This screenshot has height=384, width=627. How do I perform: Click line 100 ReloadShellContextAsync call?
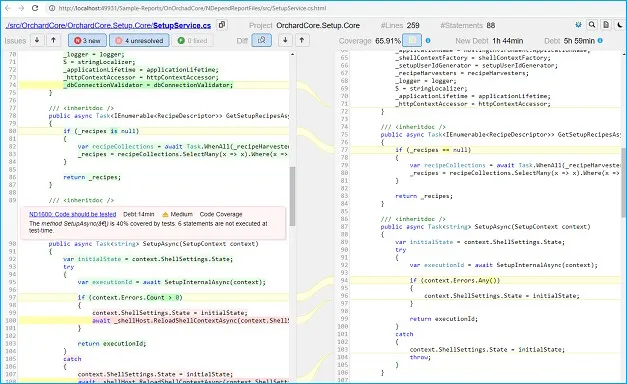coord(190,321)
